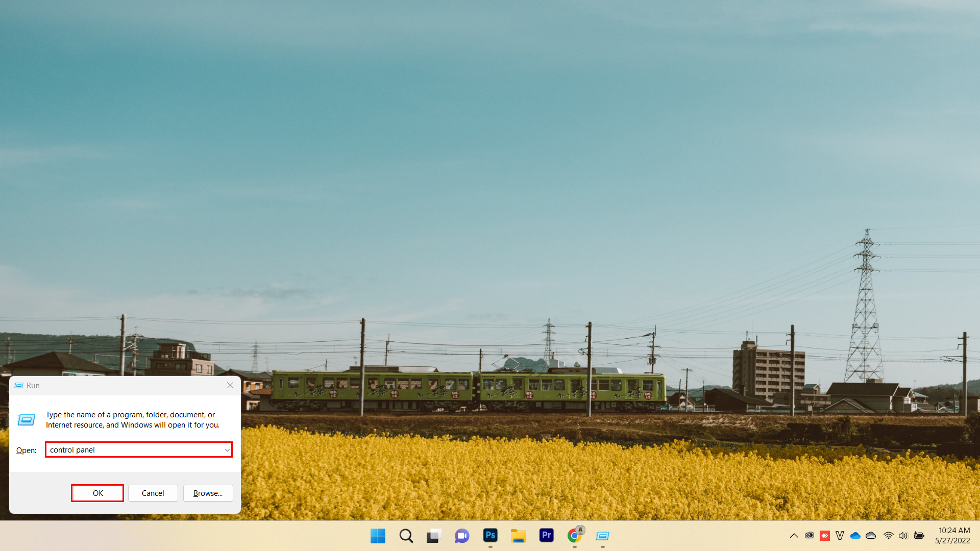The width and height of the screenshot is (980, 551).
Task: Launch Premiere Pro from taskbar
Action: coord(546,536)
